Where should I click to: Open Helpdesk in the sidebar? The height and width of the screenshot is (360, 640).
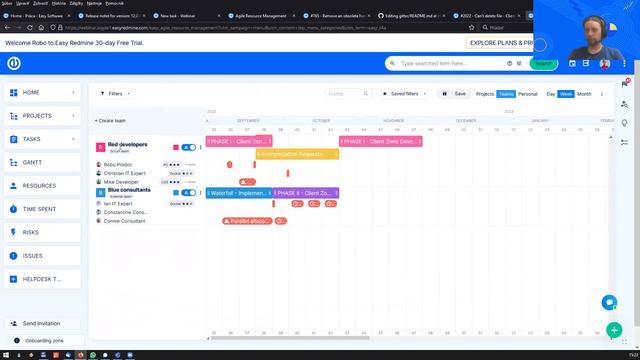coord(42,279)
